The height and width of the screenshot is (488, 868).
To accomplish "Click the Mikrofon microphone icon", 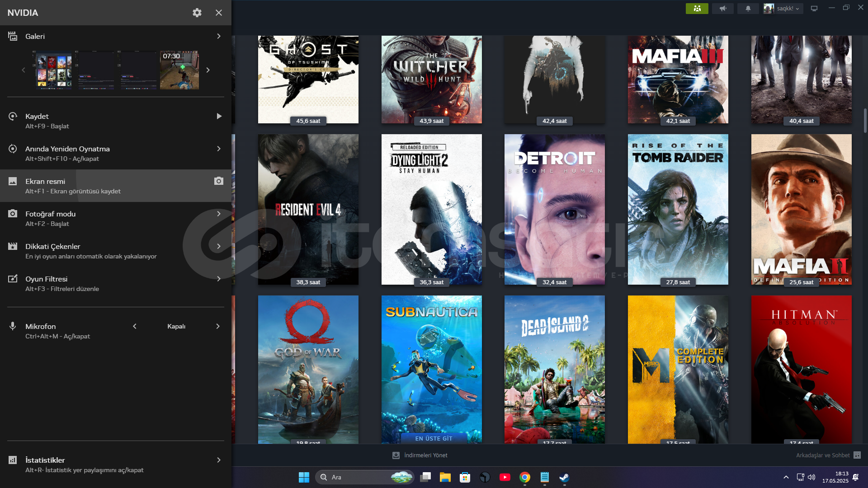I will pos(13,326).
